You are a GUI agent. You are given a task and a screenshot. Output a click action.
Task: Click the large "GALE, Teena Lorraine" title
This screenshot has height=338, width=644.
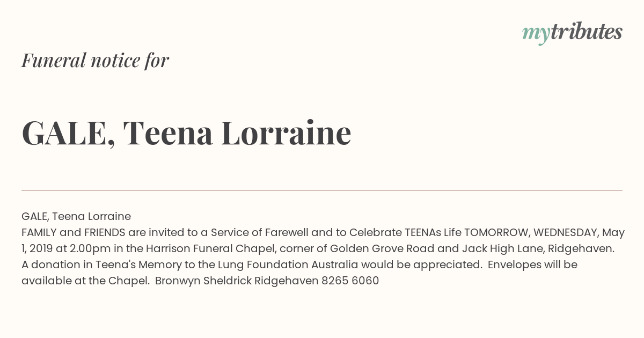186,133
